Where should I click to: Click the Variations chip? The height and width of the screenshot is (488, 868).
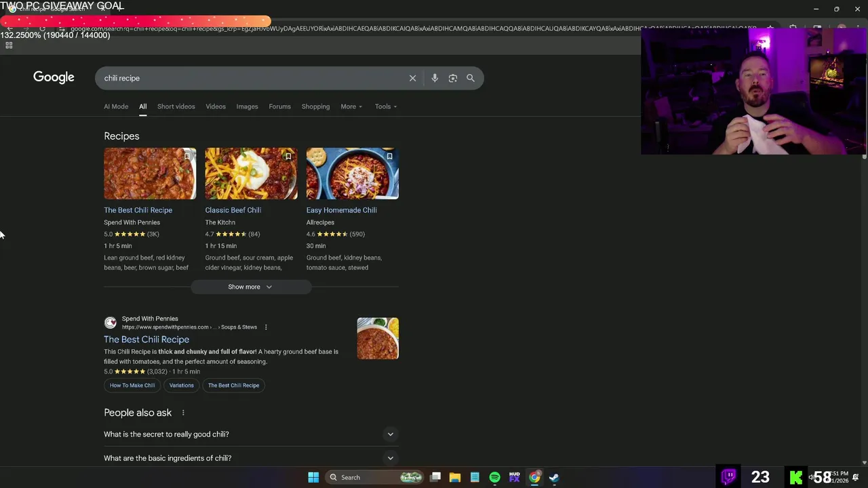point(181,386)
